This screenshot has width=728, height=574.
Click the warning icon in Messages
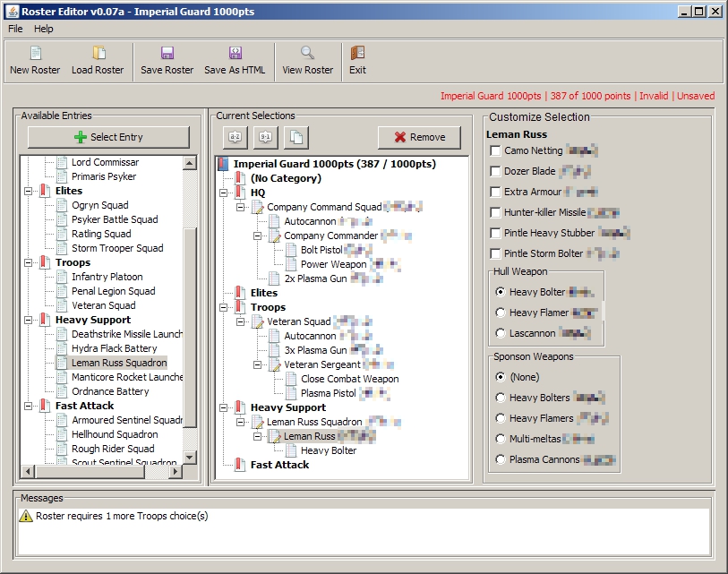(26, 516)
